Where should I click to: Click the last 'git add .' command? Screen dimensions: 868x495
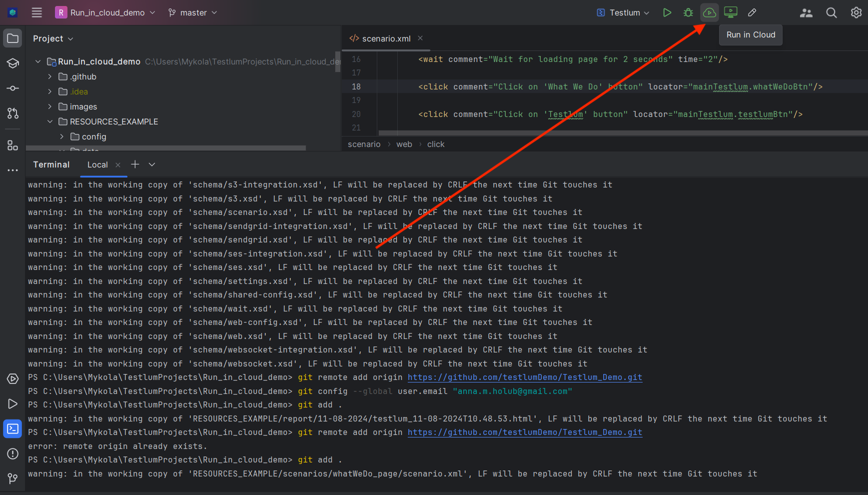click(320, 460)
